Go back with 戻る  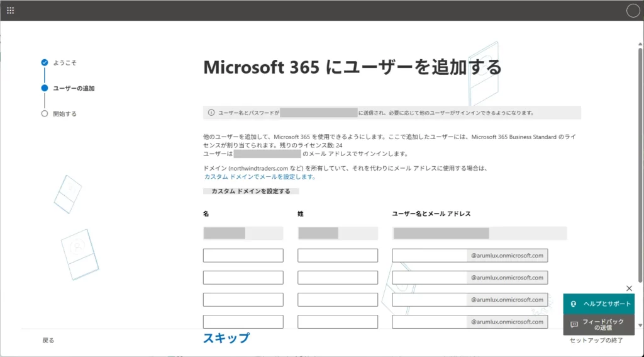pyautogui.click(x=48, y=340)
